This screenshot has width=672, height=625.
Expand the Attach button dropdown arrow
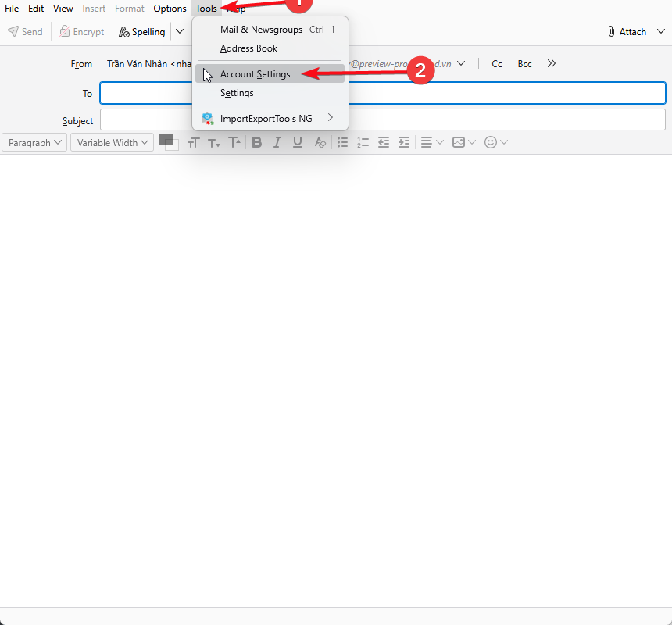660,32
